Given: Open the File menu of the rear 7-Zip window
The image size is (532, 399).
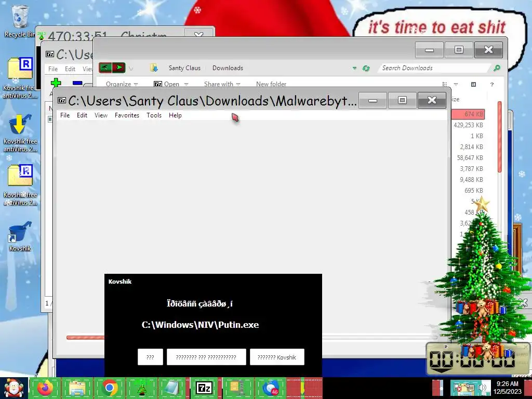Looking at the screenshot, I should (x=53, y=69).
